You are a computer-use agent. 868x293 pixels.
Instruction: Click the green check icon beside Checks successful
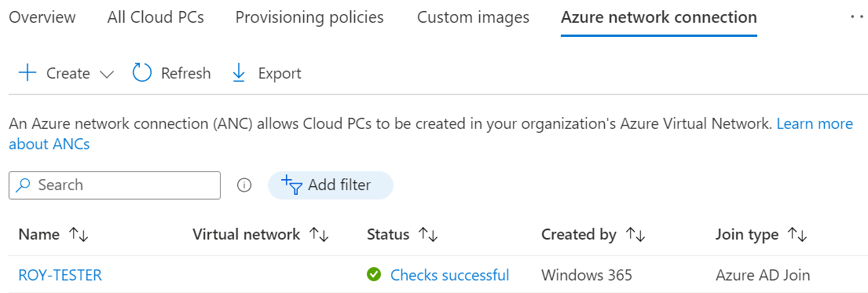(374, 274)
